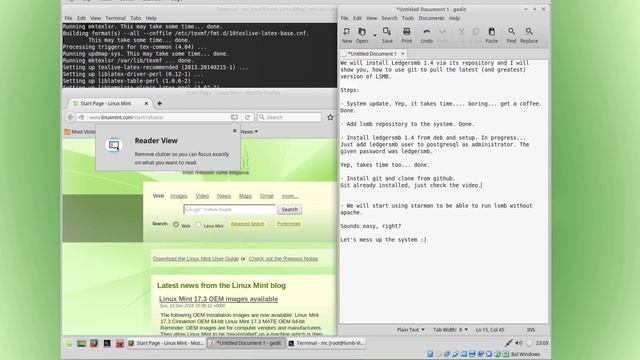Switch to Terminal window in the taskbar
This screenshot has width=640, height=360.
click(326, 343)
